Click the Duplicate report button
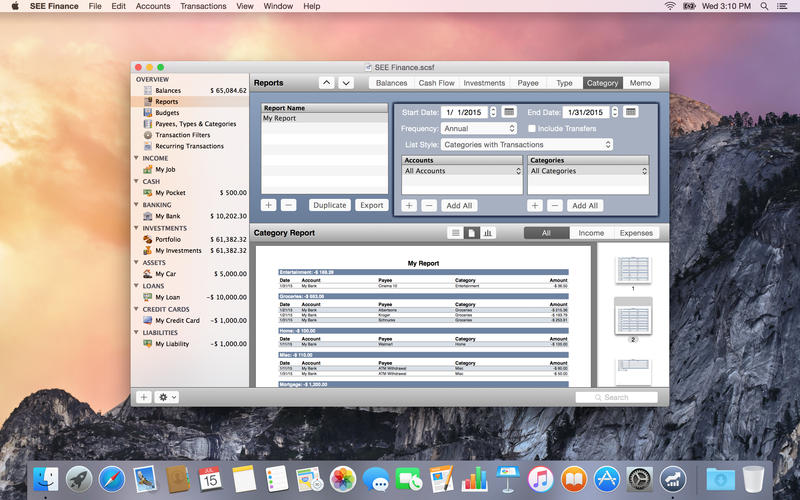This screenshot has height=500, width=800. click(329, 205)
